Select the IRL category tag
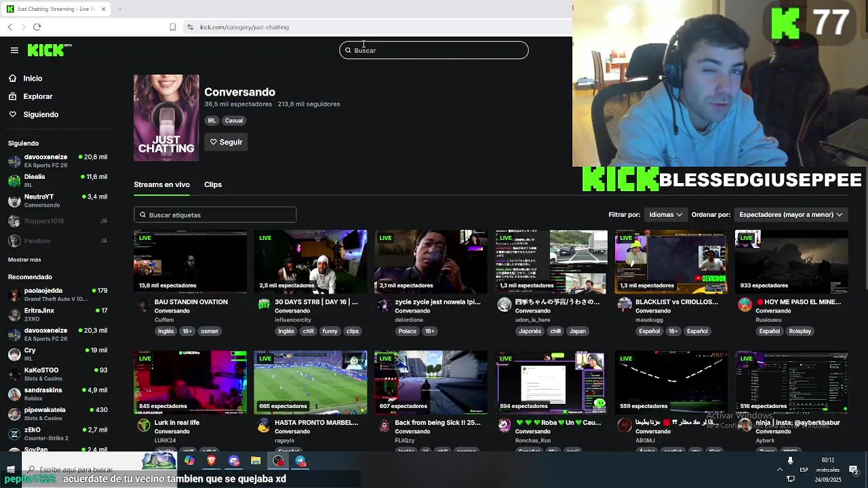 coord(212,121)
